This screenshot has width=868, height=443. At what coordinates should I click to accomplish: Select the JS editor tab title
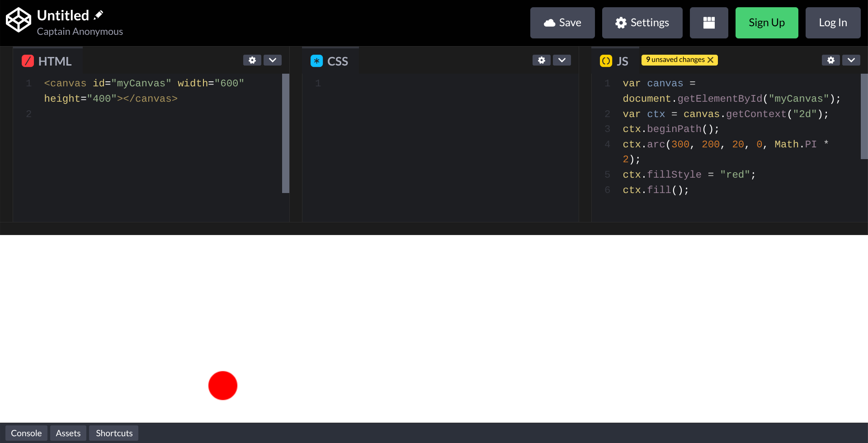pyautogui.click(x=623, y=61)
